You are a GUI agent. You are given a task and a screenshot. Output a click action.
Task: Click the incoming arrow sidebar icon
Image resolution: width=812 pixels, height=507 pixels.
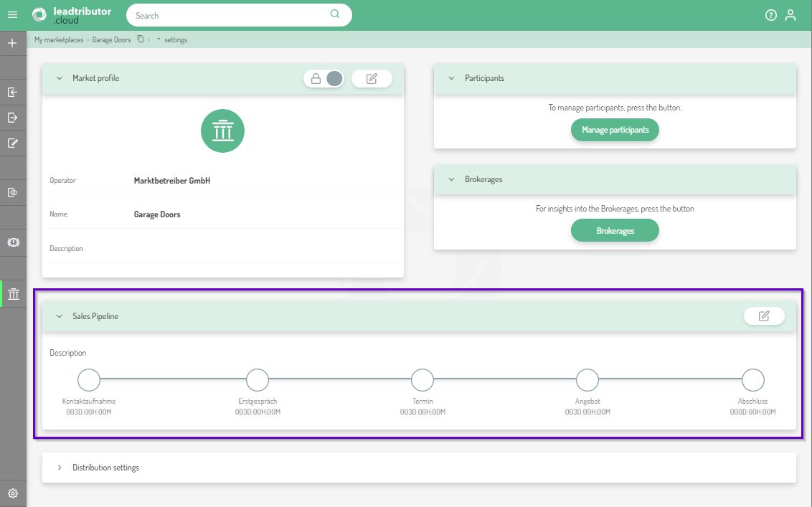click(12, 93)
